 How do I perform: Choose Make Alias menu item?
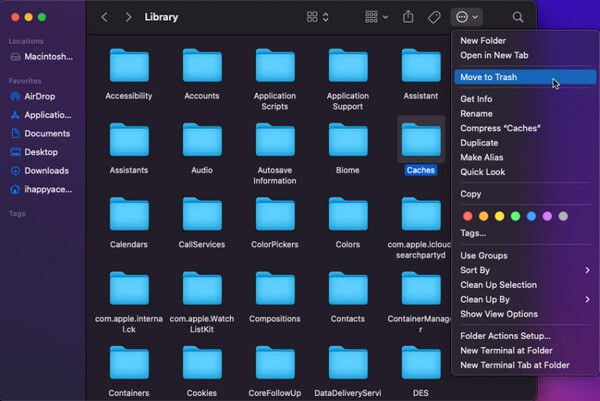tap(525, 157)
